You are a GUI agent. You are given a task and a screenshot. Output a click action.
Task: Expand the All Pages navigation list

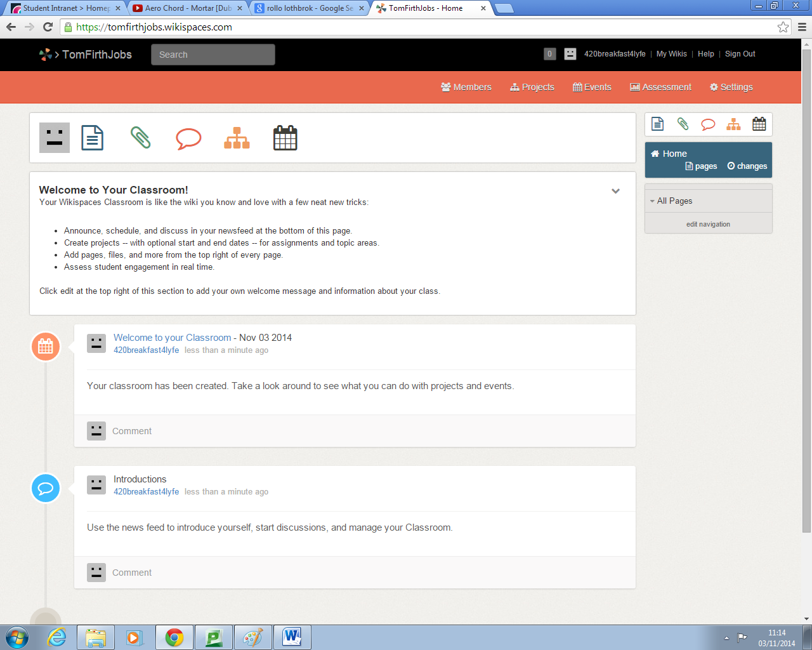coord(652,201)
